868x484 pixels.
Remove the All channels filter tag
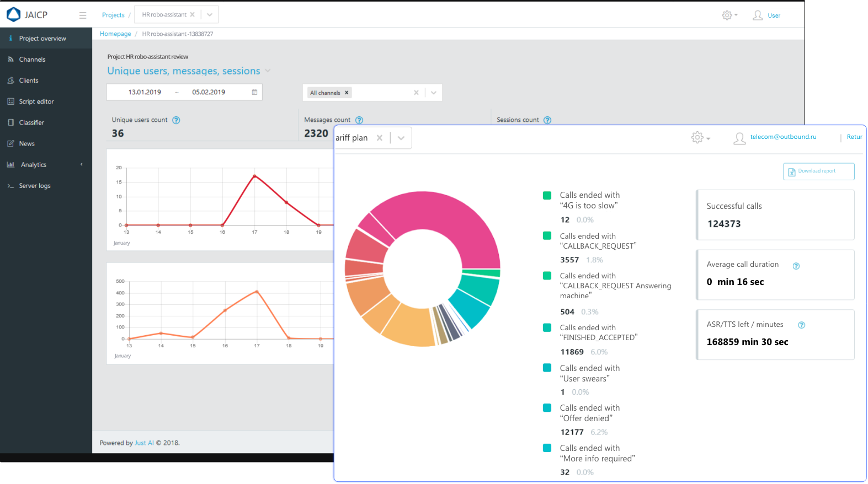[x=347, y=93]
